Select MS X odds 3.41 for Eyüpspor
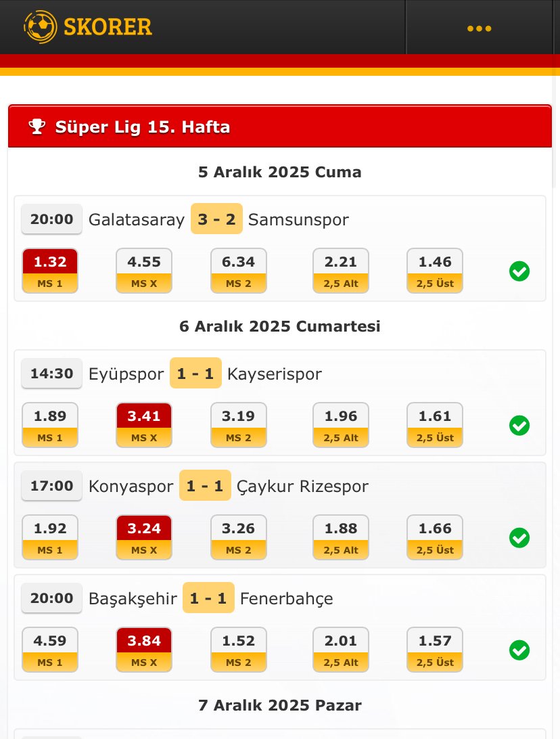Viewport: 560px width, 739px height. (144, 425)
